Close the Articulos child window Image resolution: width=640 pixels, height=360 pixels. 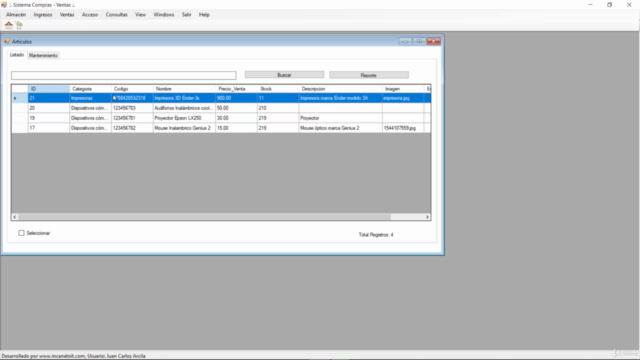pyautogui.click(x=433, y=41)
